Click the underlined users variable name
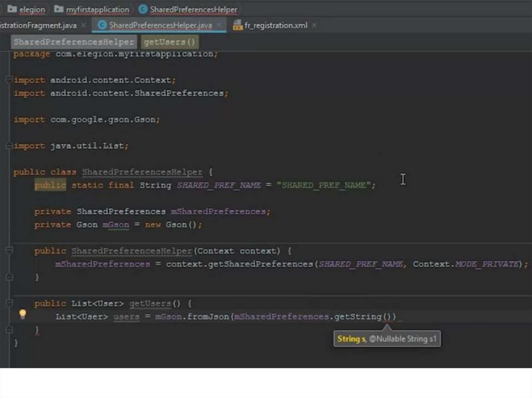The width and height of the screenshot is (532, 398). pyautogui.click(x=126, y=317)
